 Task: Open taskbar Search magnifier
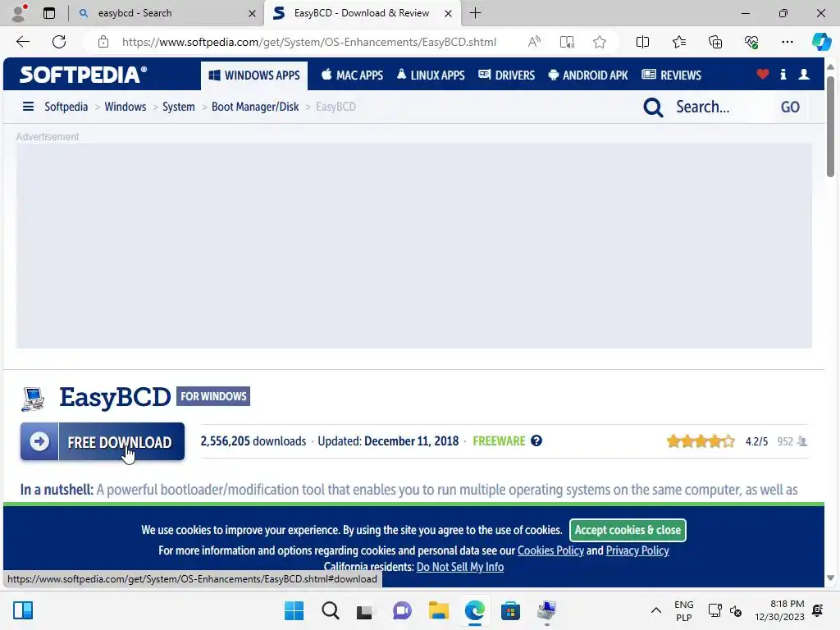coord(331,610)
